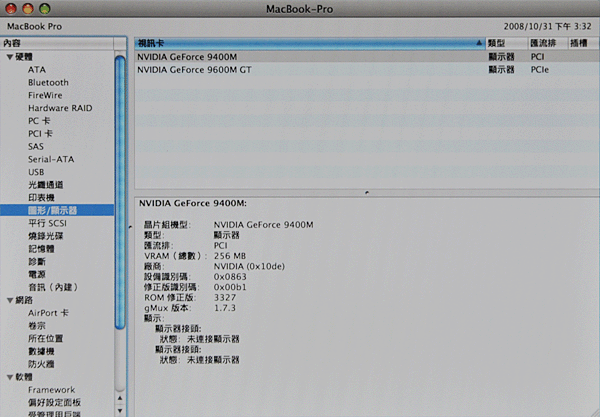This screenshot has width=600, height=417.
Task: Open 燒錄光碟 disc burning entry
Action: 46,236
